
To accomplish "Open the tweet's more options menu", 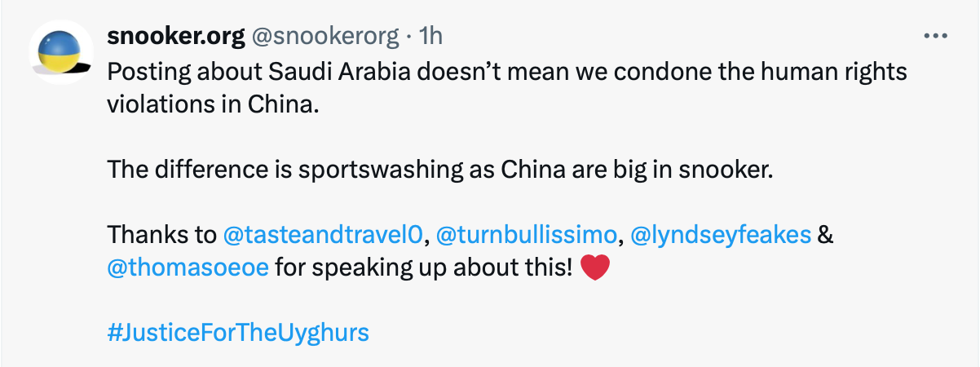I will [934, 37].
